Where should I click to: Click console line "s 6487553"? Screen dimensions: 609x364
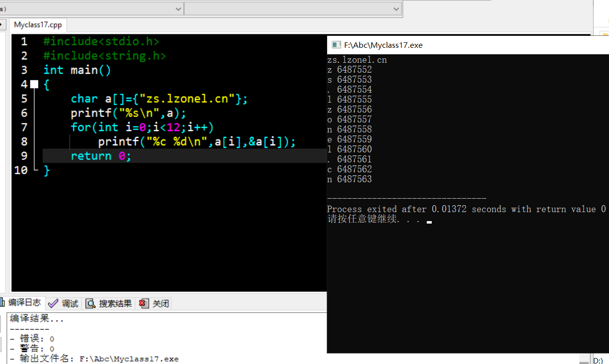pos(350,80)
